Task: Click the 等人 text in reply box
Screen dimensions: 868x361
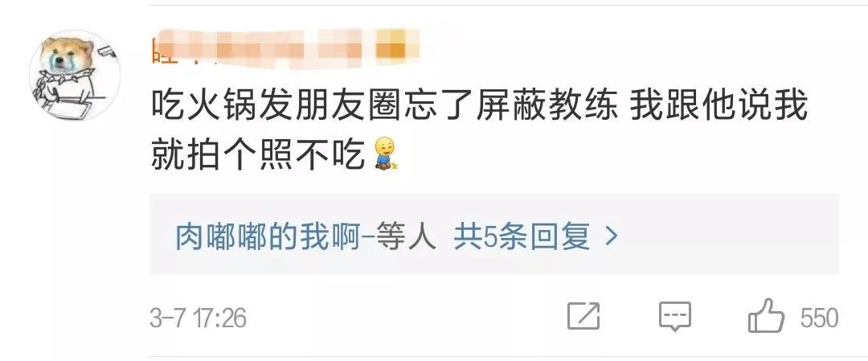Action: tap(406, 238)
